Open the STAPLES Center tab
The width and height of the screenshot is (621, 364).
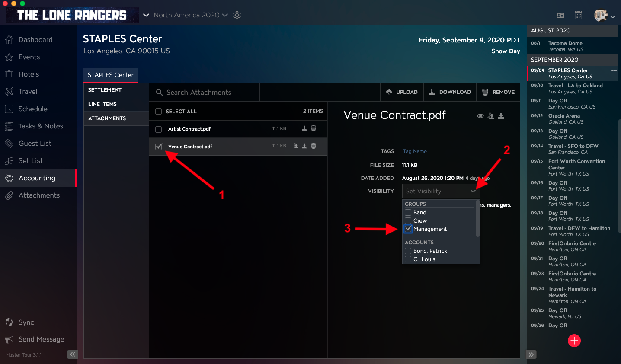click(111, 75)
